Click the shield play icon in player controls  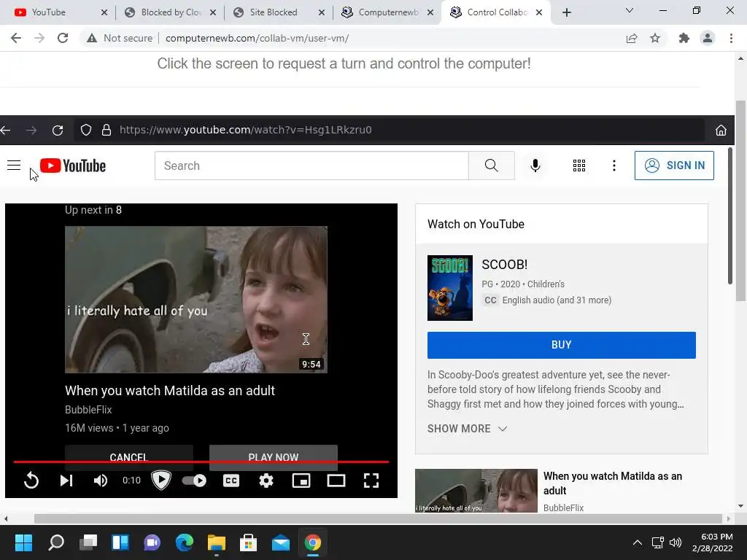pos(161,480)
